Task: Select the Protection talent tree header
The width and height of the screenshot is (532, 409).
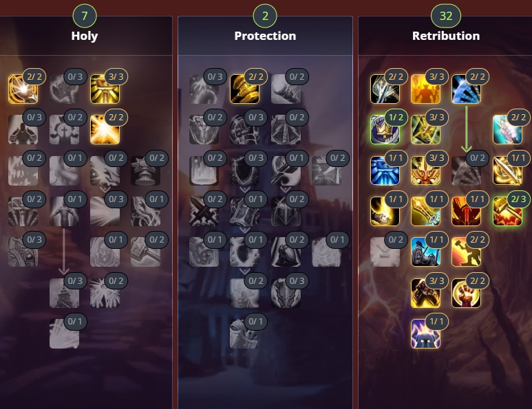Action: [265, 36]
